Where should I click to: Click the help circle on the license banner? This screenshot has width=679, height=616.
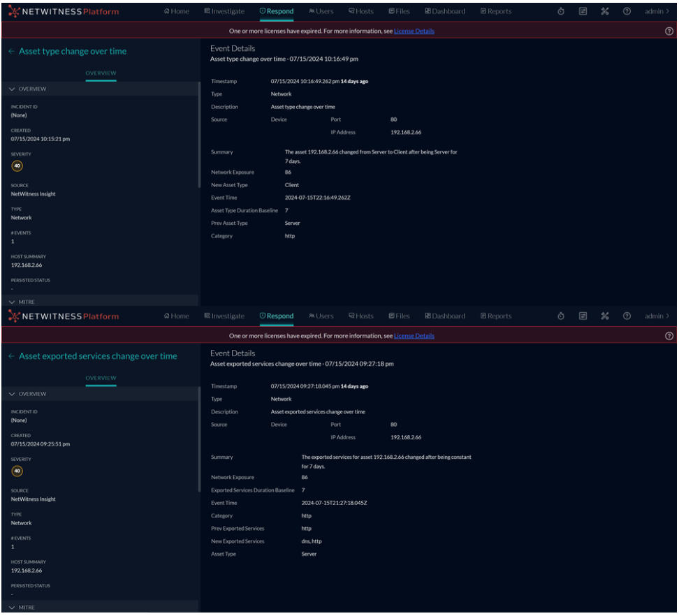click(669, 31)
